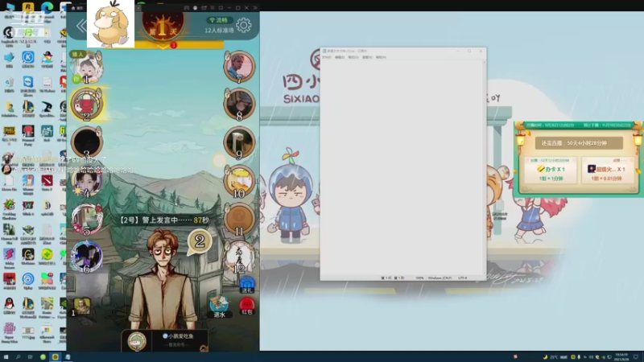Click the 办卡 X 1 reward card

coord(551,170)
